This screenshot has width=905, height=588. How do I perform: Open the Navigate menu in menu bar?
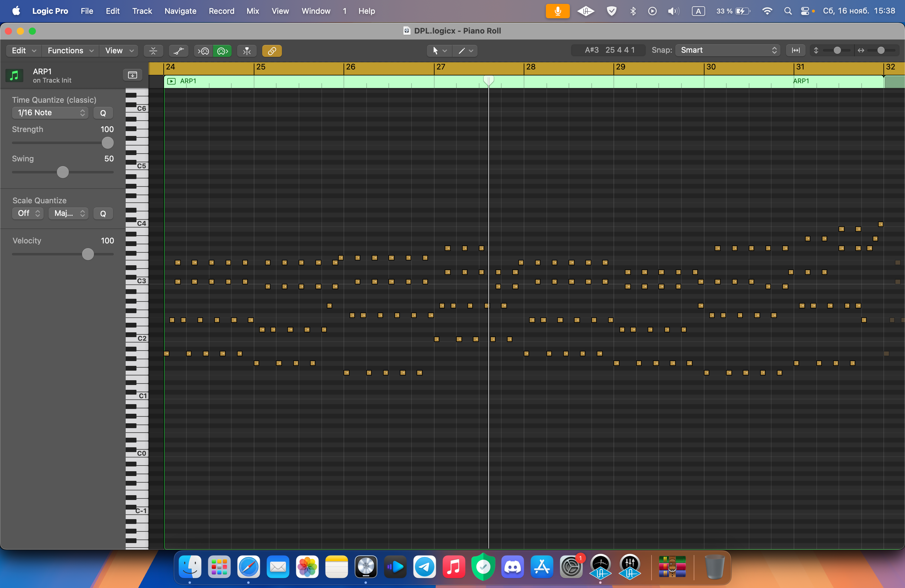pos(180,11)
